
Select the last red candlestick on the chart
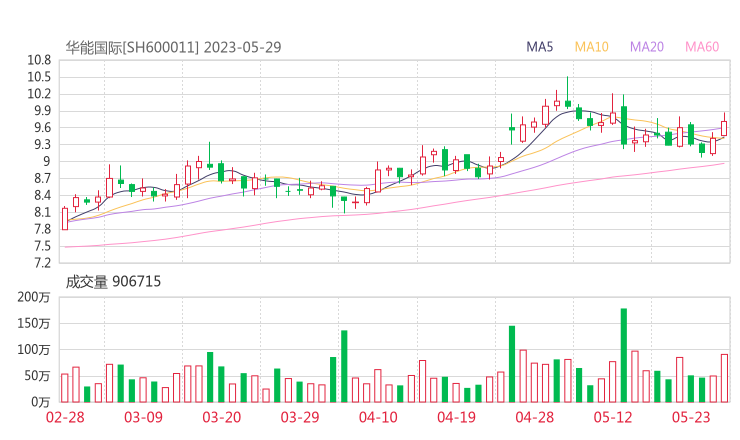724,125
